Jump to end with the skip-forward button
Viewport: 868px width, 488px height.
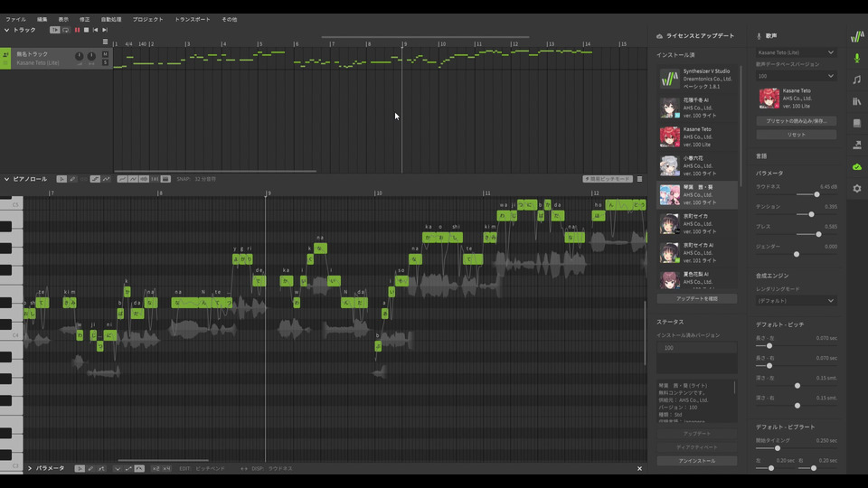click(x=105, y=30)
